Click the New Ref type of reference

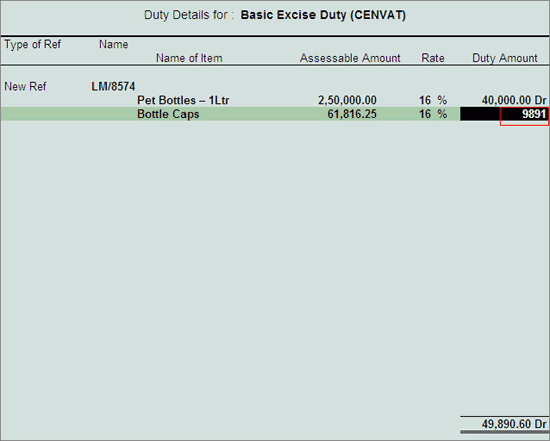click(x=25, y=86)
